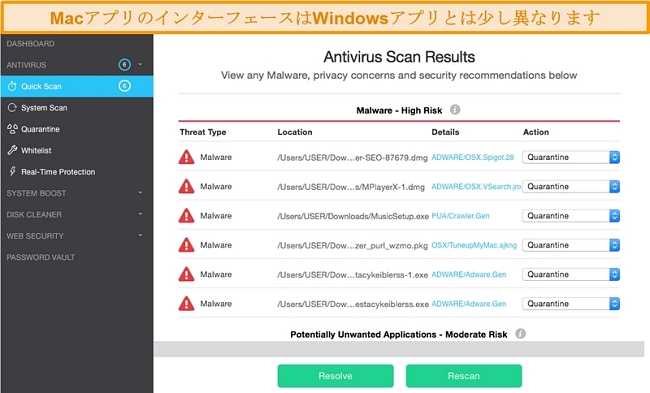
Task: Click the Antivirus Scan Results heading
Action: (399, 57)
